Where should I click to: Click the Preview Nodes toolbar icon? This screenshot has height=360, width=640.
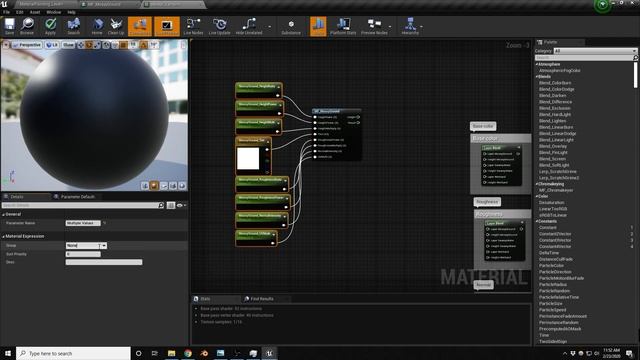coord(374,26)
